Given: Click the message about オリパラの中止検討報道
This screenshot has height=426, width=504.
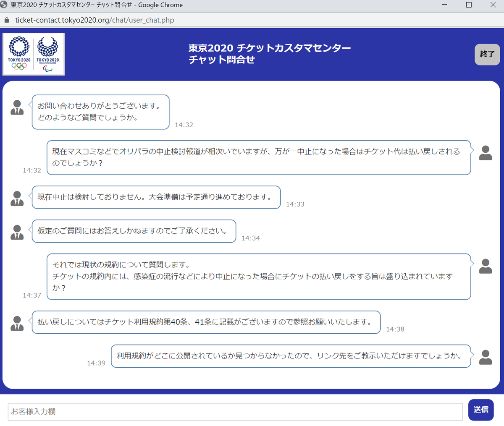Looking at the screenshot, I should click(259, 157).
